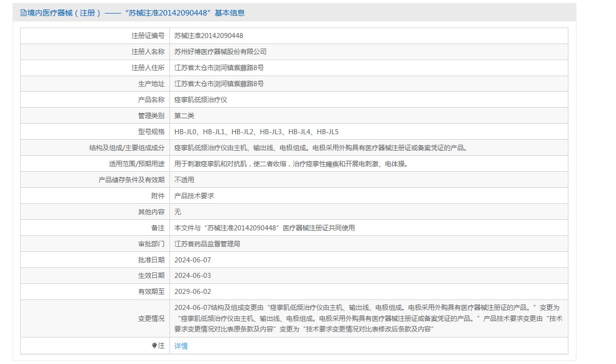
Task: Click the 注册人名称 row label
Action: [148, 52]
